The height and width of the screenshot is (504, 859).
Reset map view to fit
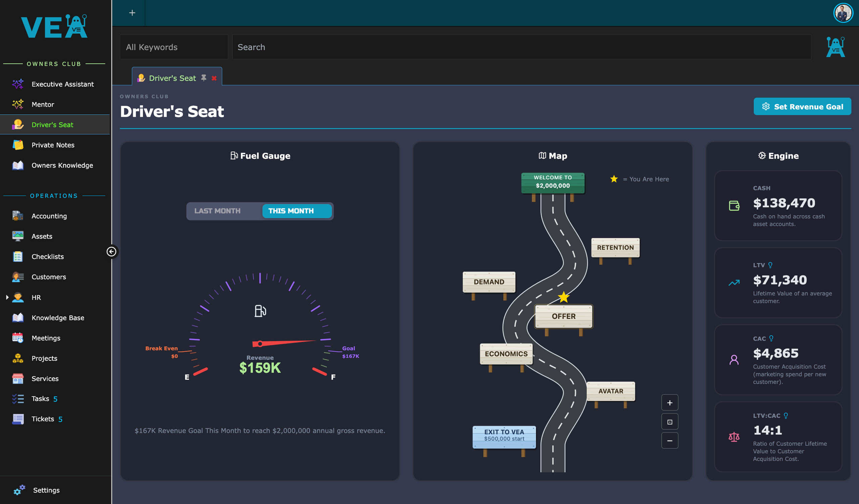tap(669, 422)
